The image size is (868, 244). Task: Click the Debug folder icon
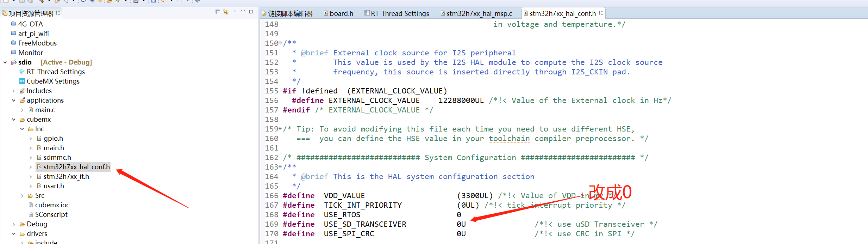(x=22, y=224)
